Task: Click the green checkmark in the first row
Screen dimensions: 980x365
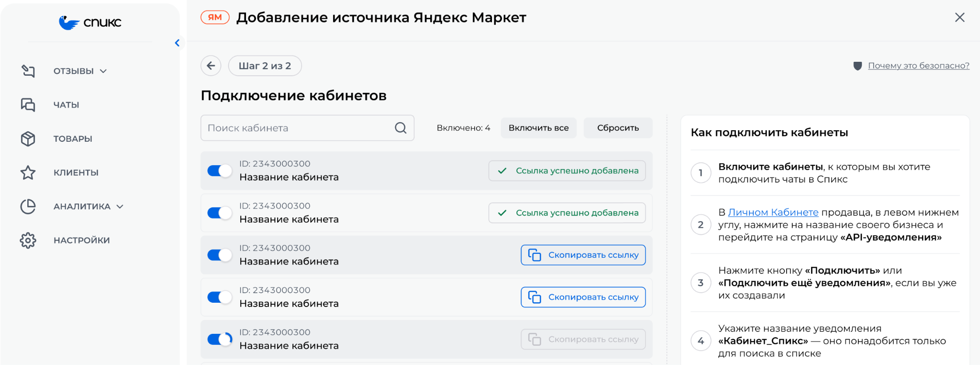Action: click(502, 171)
